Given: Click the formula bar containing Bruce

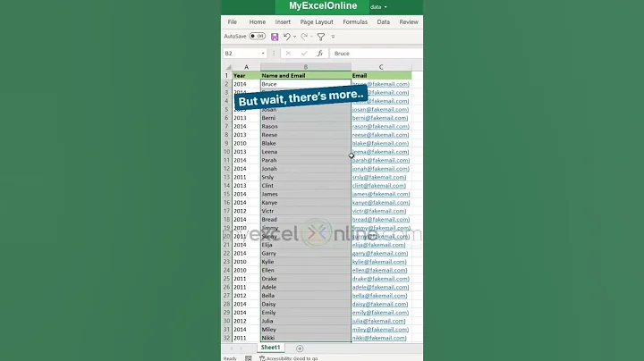Looking at the screenshot, I should pyautogui.click(x=377, y=54).
